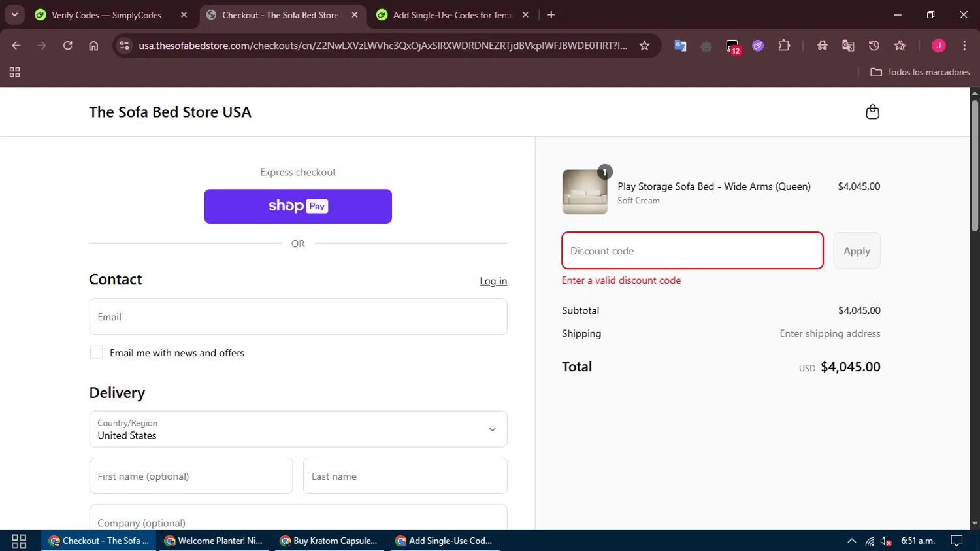Show hidden system tray icons

point(851,541)
